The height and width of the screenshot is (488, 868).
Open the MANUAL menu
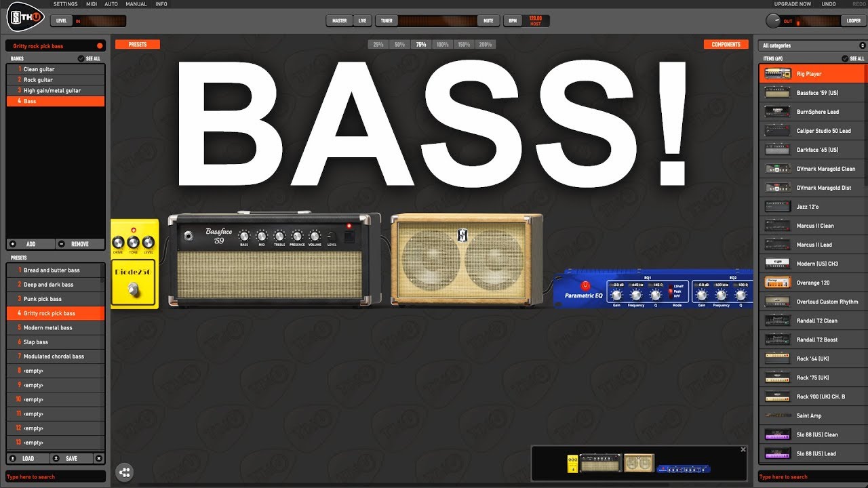pyautogui.click(x=136, y=4)
